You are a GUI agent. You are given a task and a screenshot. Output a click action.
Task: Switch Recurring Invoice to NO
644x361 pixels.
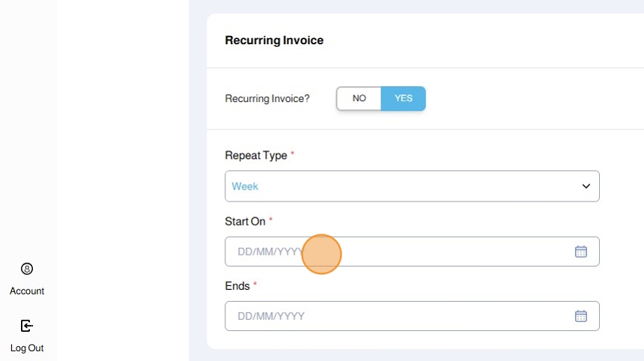point(359,98)
